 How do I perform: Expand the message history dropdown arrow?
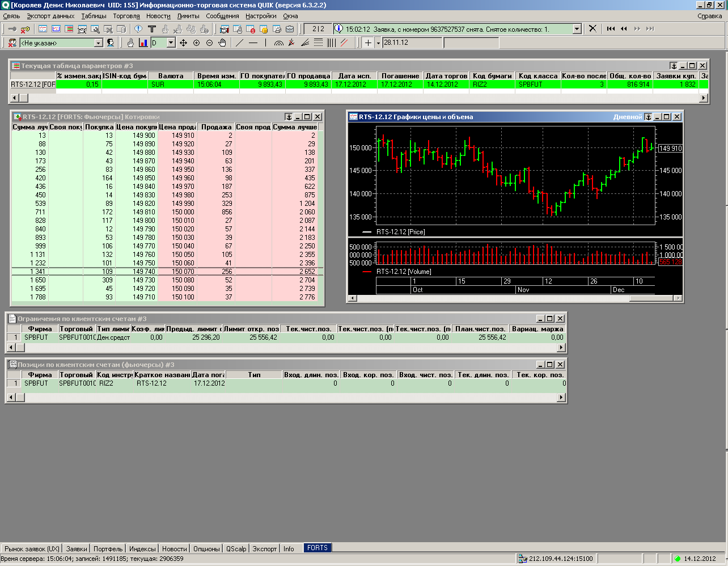click(577, 29)
